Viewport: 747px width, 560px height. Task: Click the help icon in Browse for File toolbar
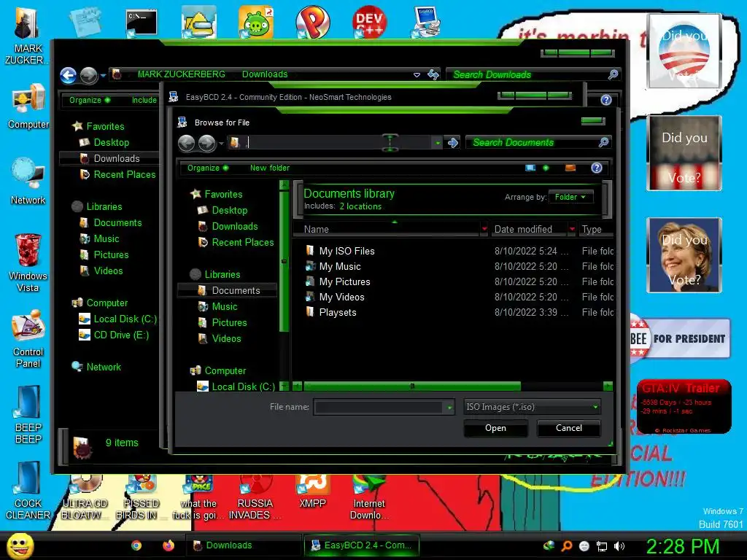[x=597, y=168]
